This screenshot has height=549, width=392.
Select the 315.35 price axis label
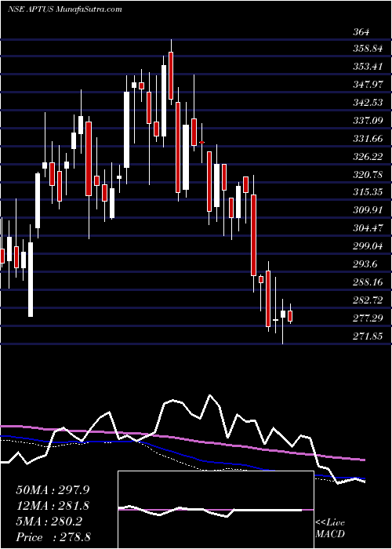[x=367, y=192]
